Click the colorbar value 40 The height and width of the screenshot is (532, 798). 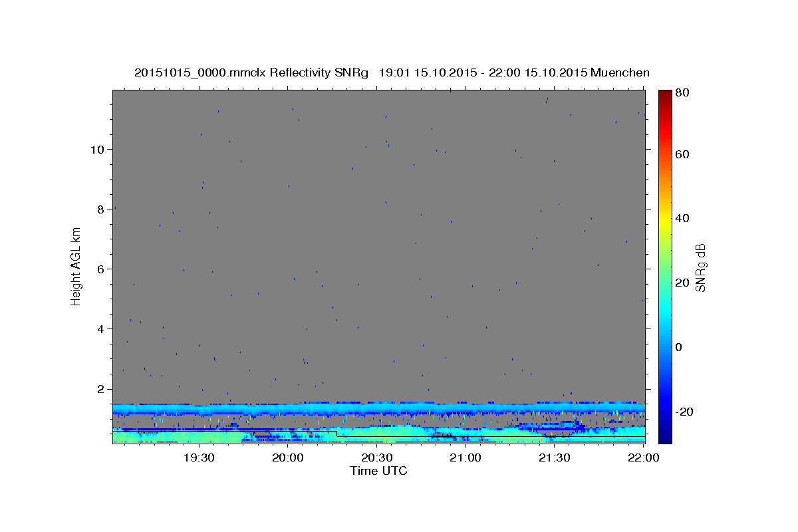(x=684, y=218)
